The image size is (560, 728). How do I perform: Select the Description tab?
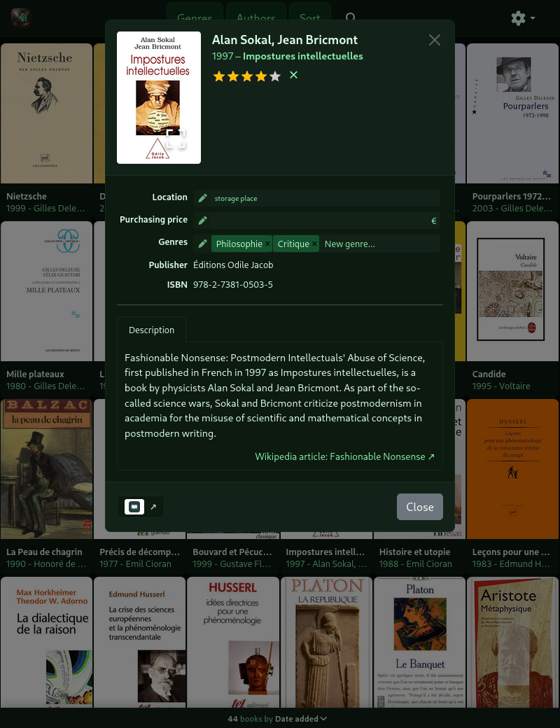[x=151, y=330]
